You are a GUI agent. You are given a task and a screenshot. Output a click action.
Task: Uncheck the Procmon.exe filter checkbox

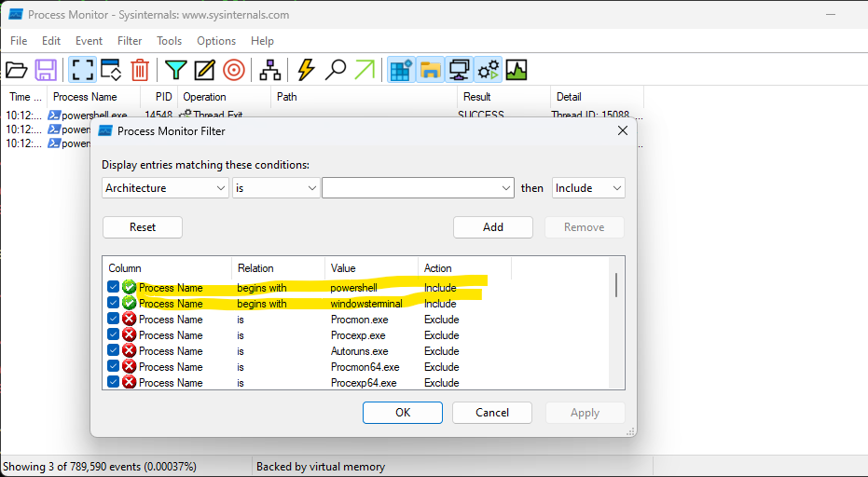point(114,319)
